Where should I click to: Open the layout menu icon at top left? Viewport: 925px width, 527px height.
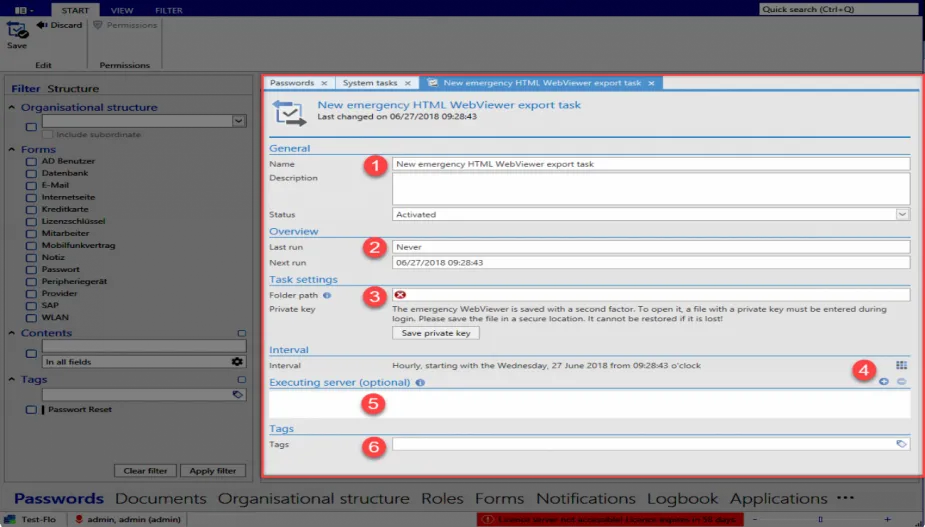click(x=24, y=10)
